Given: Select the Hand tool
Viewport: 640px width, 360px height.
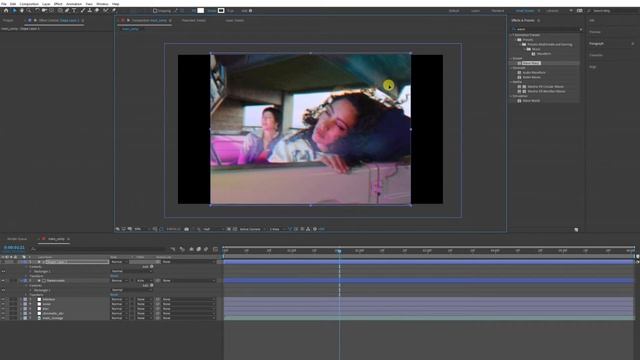Looking at the screenshot, I should [x=22, y=11].
